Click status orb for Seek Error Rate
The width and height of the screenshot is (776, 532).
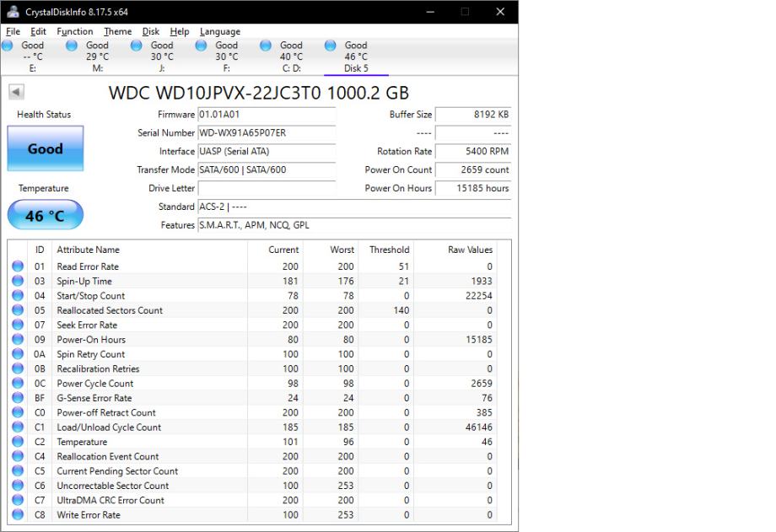(18, 325)
